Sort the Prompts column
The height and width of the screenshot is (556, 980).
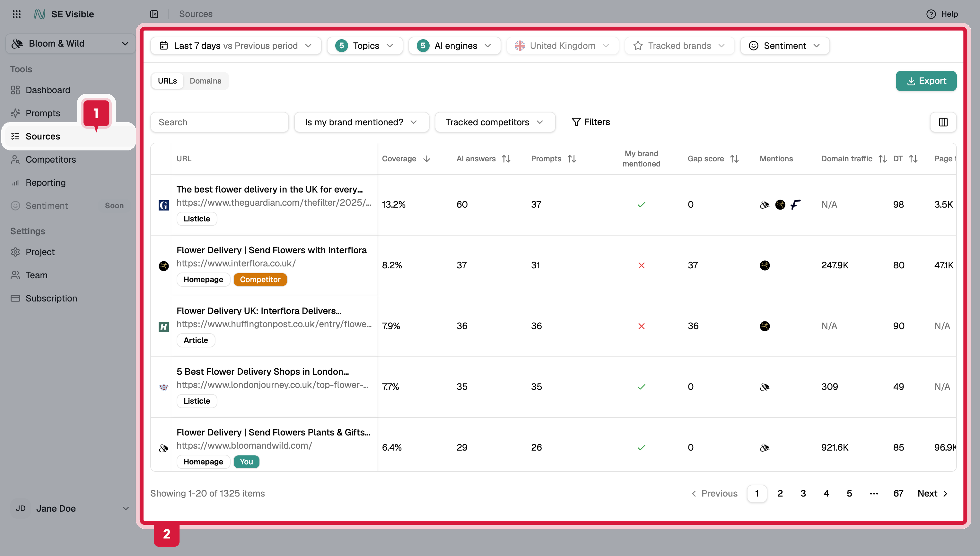tap(572, 159)
